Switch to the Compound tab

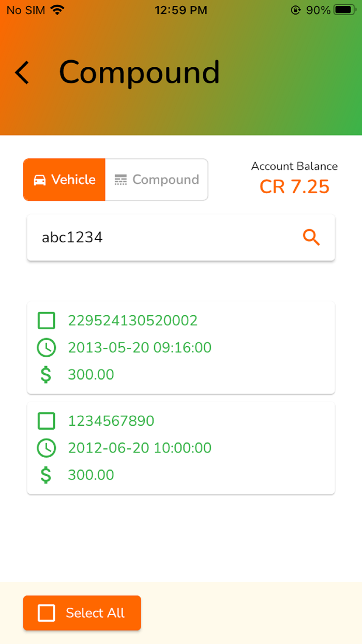157,180
